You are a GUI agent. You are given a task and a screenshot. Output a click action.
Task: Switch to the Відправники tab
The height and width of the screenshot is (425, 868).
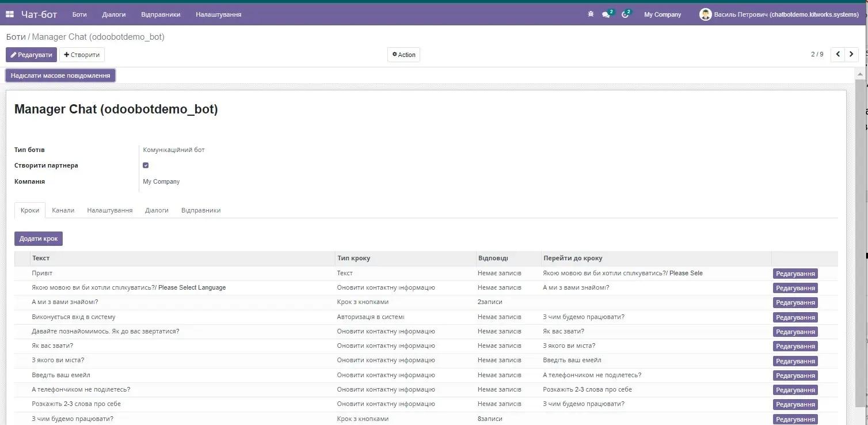(200, 210)
